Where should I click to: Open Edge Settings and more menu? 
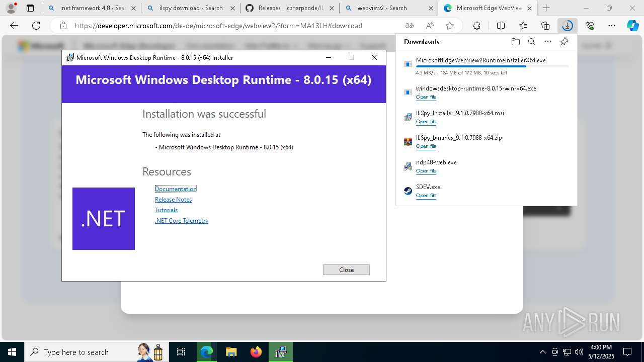point(612,26)
